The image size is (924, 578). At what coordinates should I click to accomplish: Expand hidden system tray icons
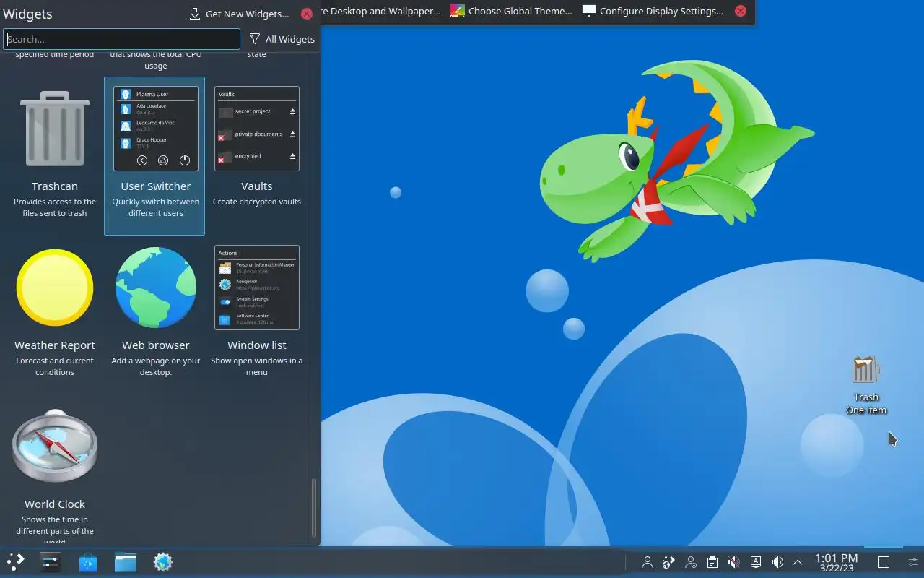coord(798,562)
